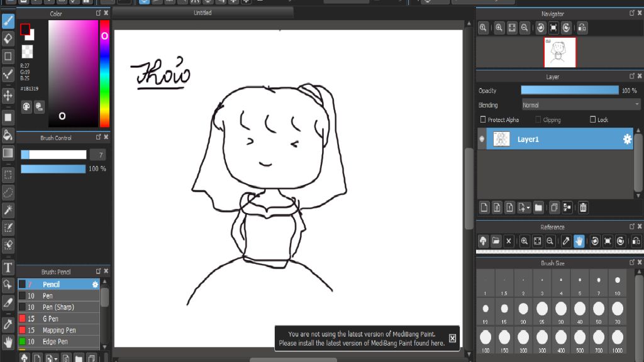Click the Navigator canvas thumbnail
644x362 pixels.
[x=560, y=53]
